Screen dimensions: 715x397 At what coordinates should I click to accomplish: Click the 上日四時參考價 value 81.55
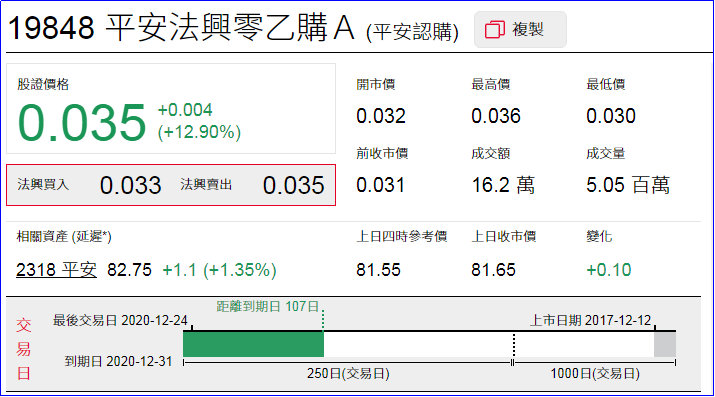pyautogui.click(x=378, y=270)
